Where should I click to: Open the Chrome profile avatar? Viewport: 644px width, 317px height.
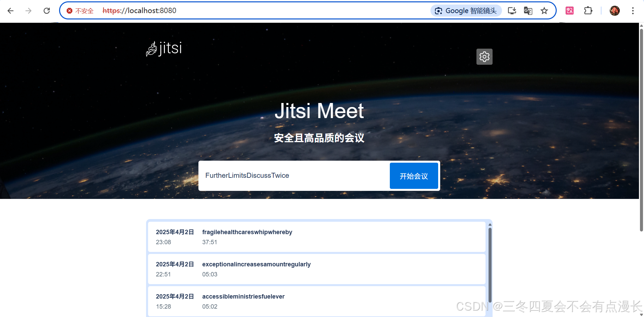615,11
